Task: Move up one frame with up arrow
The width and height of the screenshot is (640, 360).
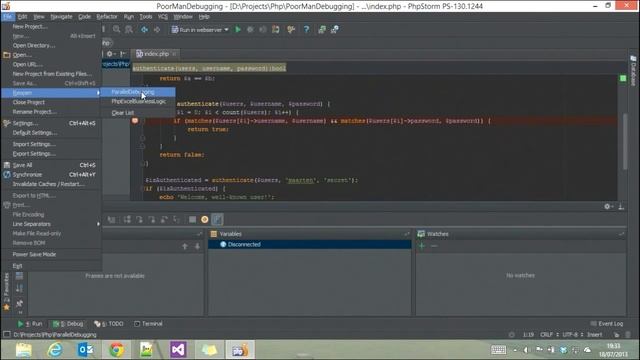Action: click(x=185, y=246)
